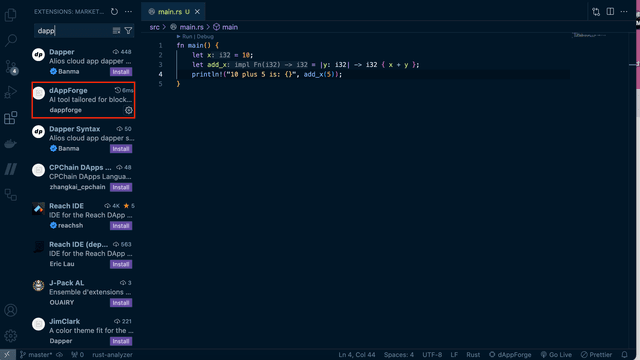Screen dimensions: 640x360
Task: Install the J-Pack AL extension
Action: tap(121, 303)
